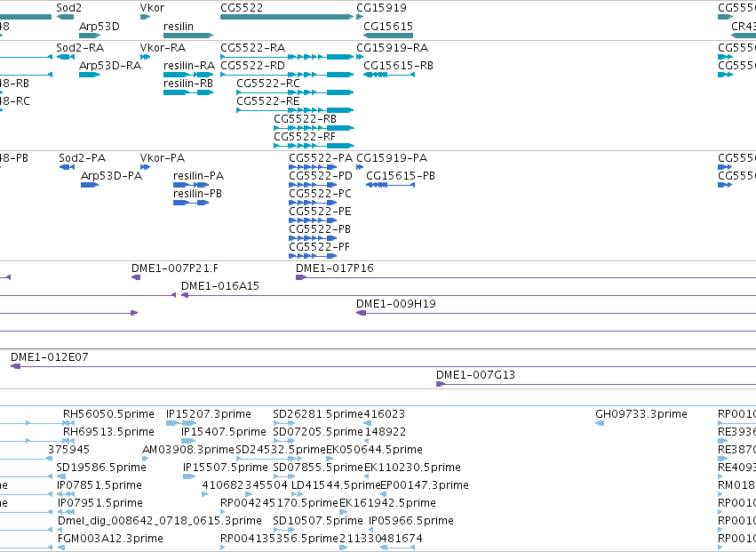Select EST EK050644.5prime label
This screenshot has height=552, width=756.
(x=375, y=450)
